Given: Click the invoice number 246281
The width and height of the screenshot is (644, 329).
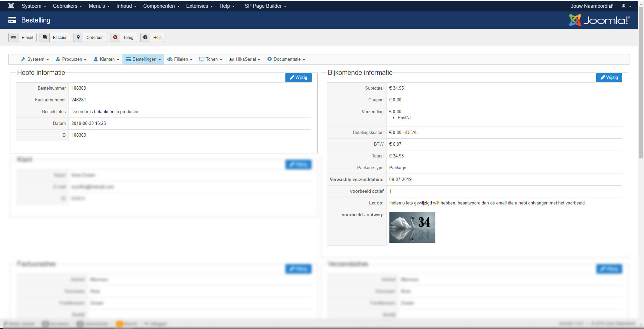Looking at the screenshot, I should [79, 100].
